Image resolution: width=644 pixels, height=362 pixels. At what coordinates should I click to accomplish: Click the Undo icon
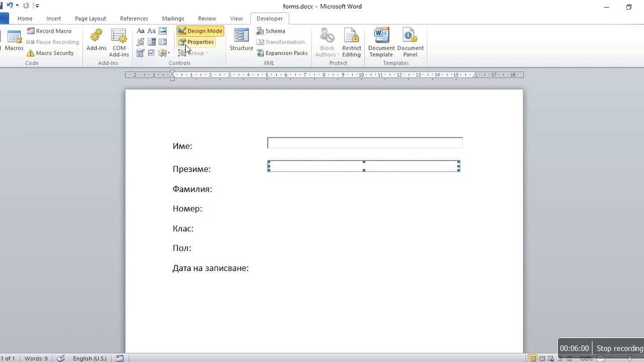coord(10,6)
